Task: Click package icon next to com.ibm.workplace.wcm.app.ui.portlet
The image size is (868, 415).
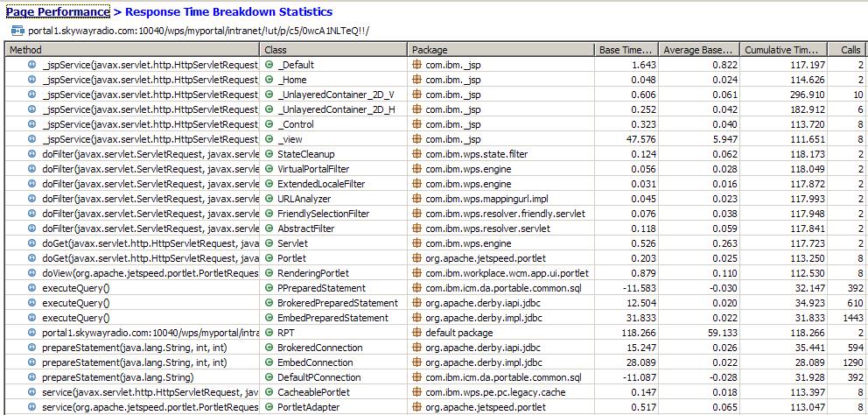Action: [x=416, y=273]
